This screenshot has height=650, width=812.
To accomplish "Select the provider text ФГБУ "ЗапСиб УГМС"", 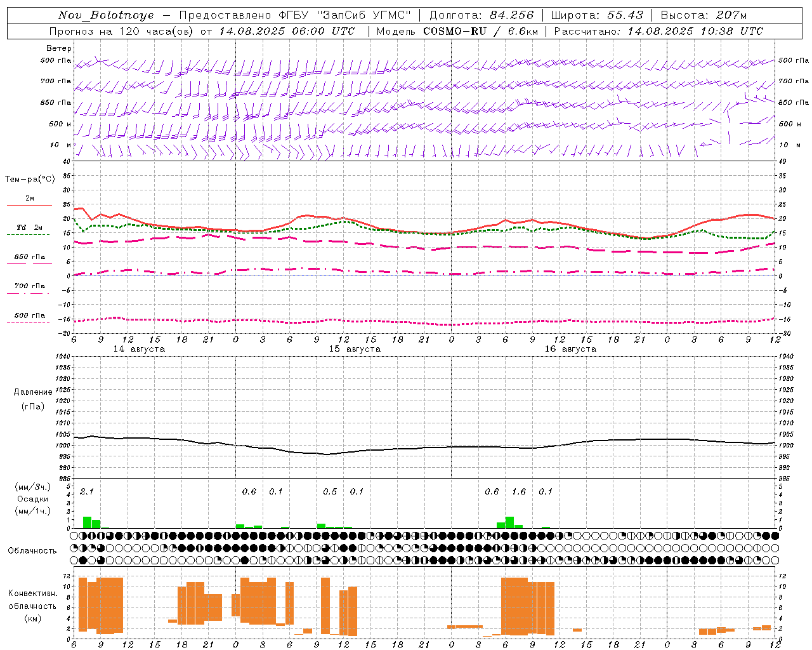I will click(344, 15).
